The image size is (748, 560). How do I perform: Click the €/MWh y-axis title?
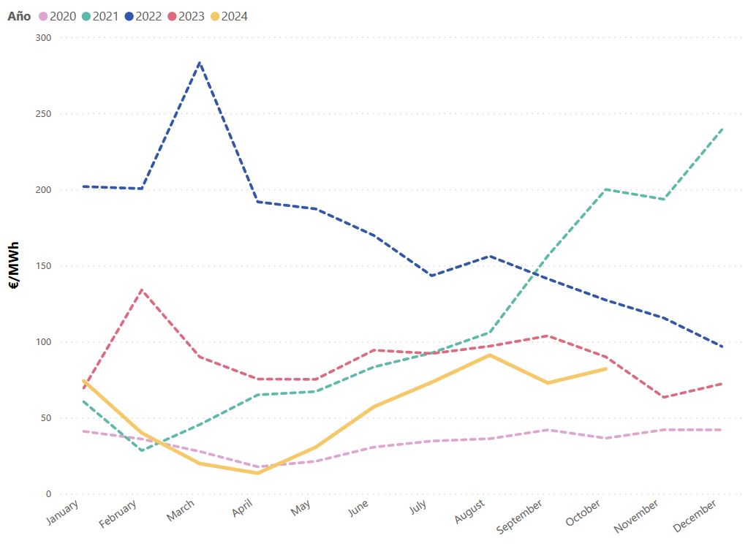click(x=14, y=265)
